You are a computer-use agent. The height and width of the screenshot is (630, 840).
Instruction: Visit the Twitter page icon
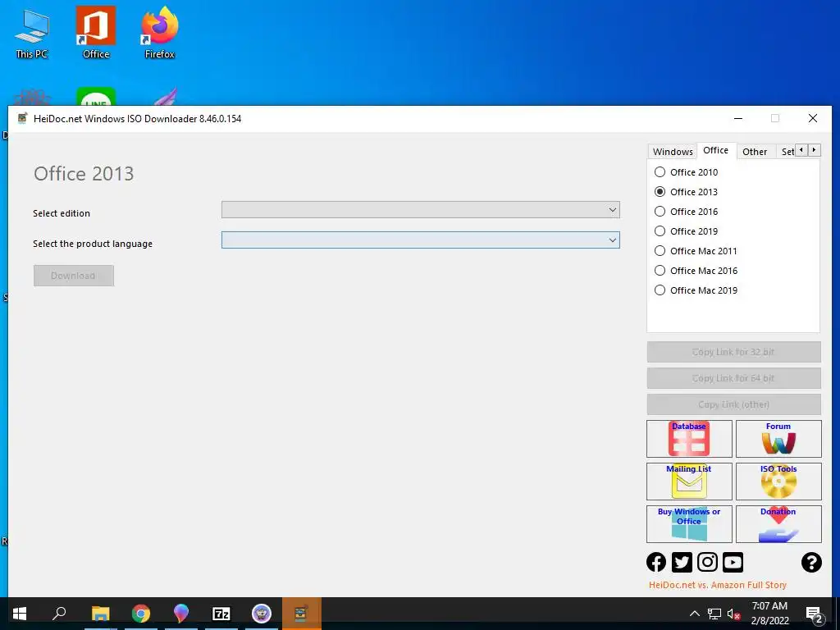682,562
